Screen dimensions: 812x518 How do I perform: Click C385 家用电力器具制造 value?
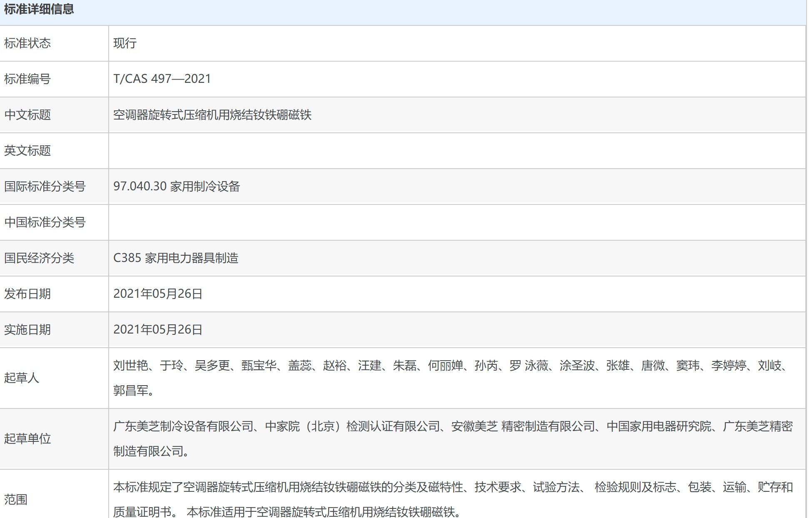coord(176,258)
